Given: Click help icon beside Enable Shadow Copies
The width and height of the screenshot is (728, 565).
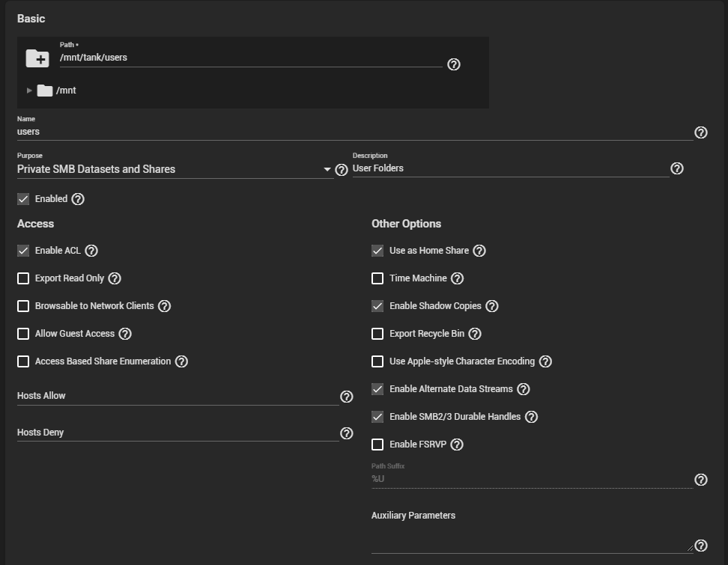Looking at the screenshot, I should [x=492, y=306].
